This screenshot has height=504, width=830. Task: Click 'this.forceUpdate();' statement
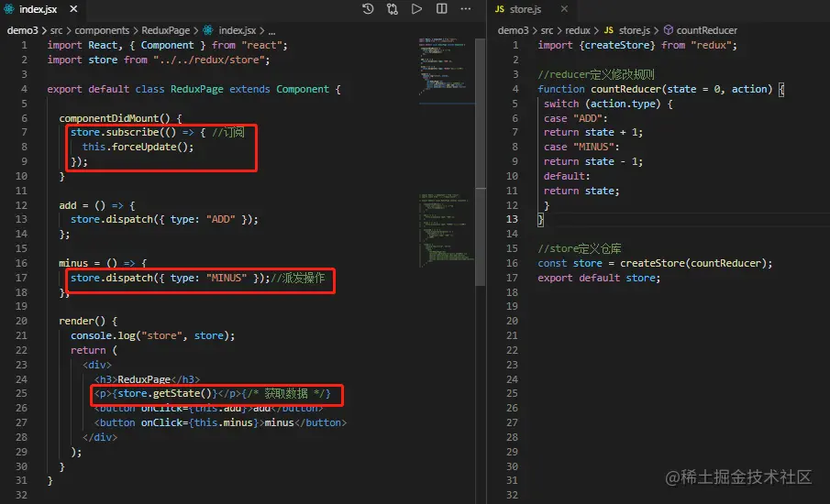[138, 147]
